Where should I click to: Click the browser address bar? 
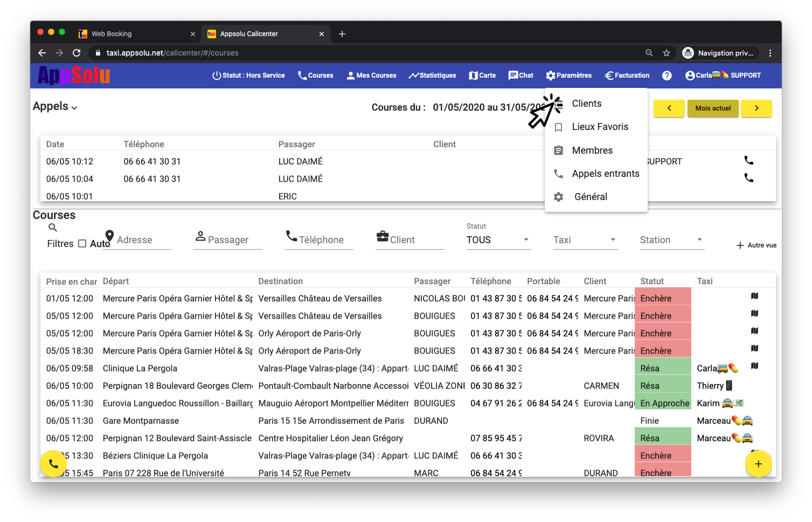[366, 53]
